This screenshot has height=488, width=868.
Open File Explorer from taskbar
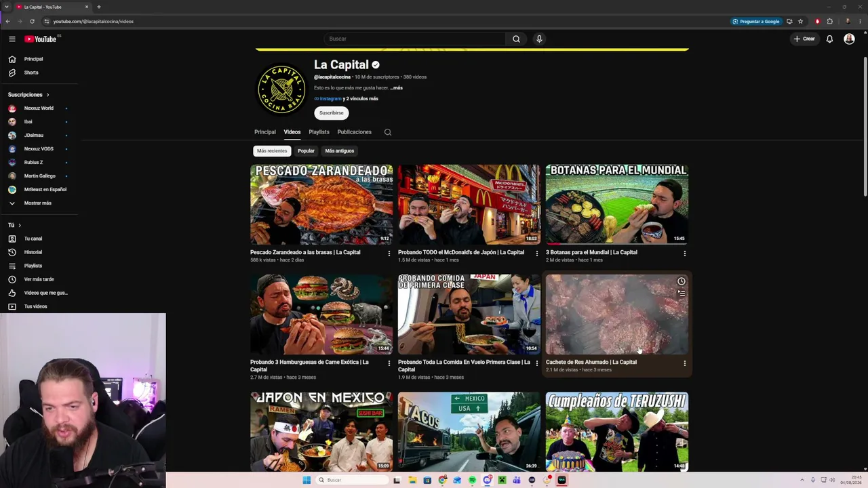coord(412,480)
